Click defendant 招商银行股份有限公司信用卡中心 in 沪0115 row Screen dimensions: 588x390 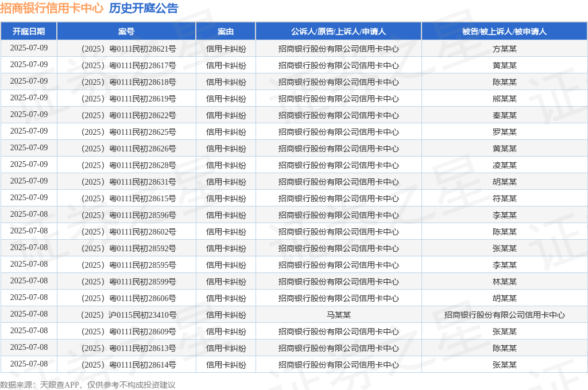click(x=504, y=315)
